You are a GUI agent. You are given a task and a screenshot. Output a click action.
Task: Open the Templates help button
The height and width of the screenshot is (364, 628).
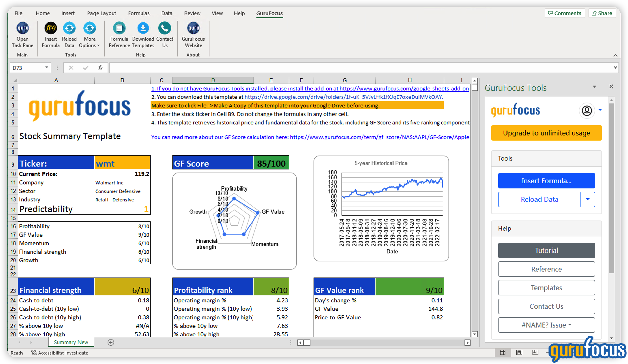[x=546, y=288]
